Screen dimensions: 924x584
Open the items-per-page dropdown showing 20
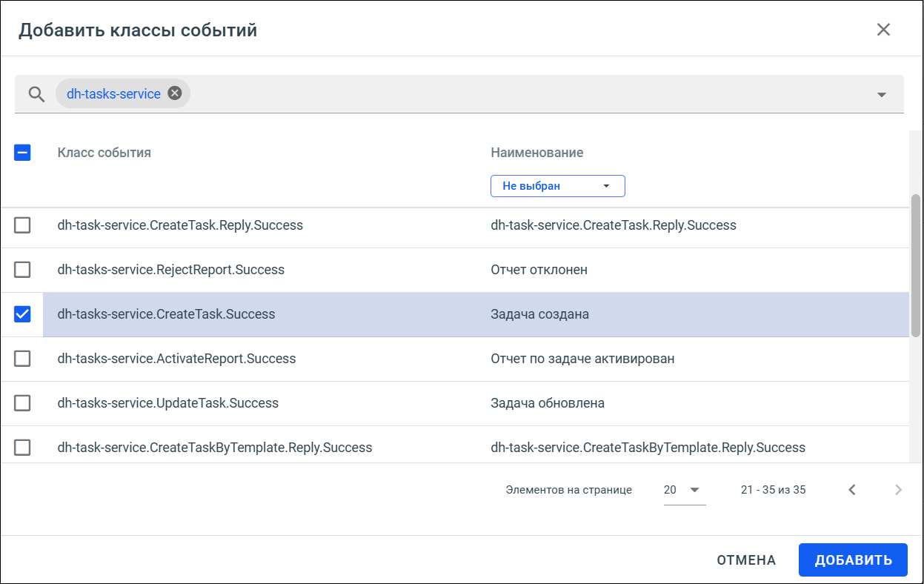pyautogui.click(x=684, y=490)
